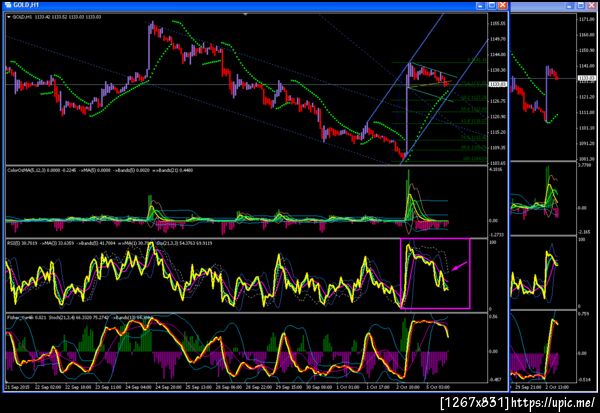Screen dimensions: 600x413
Task: Click the 1111.00 value in the right window
Action: click(x=587, y=113)
